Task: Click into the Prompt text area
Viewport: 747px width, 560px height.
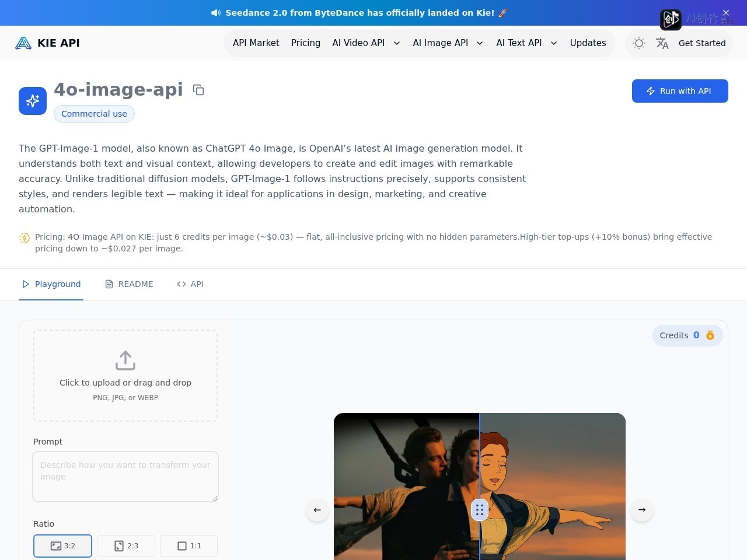Action: coord(125,477)
